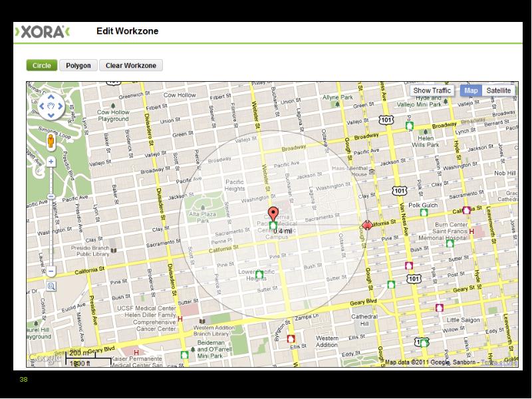Click the hospital H icon at Kaiser Permanente

[136, 352]
